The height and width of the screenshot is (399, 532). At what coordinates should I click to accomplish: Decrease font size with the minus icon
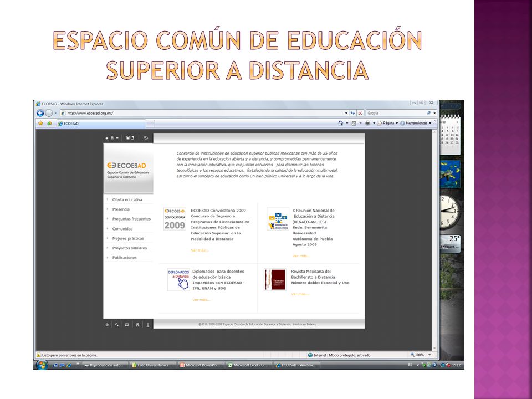click(x=117, y=138)
